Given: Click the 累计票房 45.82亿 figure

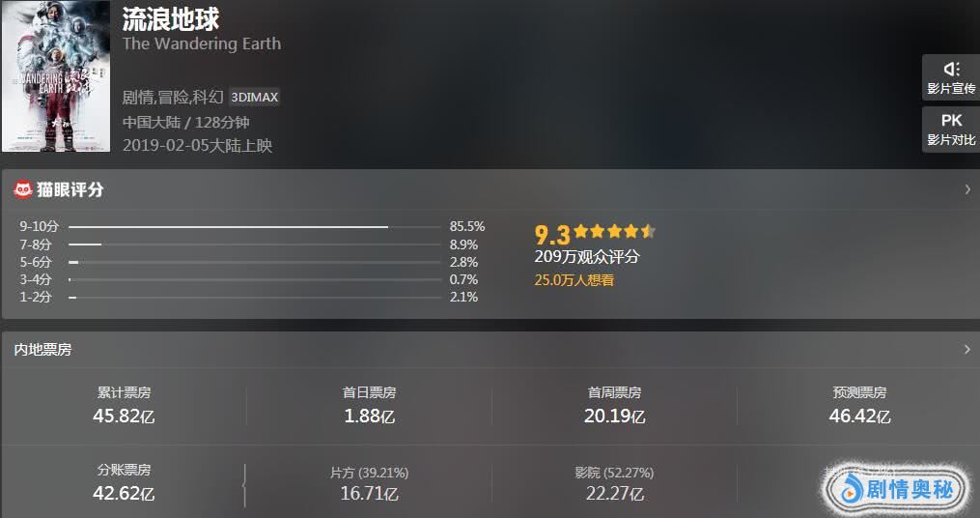Looking at the screenshot, I should pyautogui.click(x=124, y=417).
